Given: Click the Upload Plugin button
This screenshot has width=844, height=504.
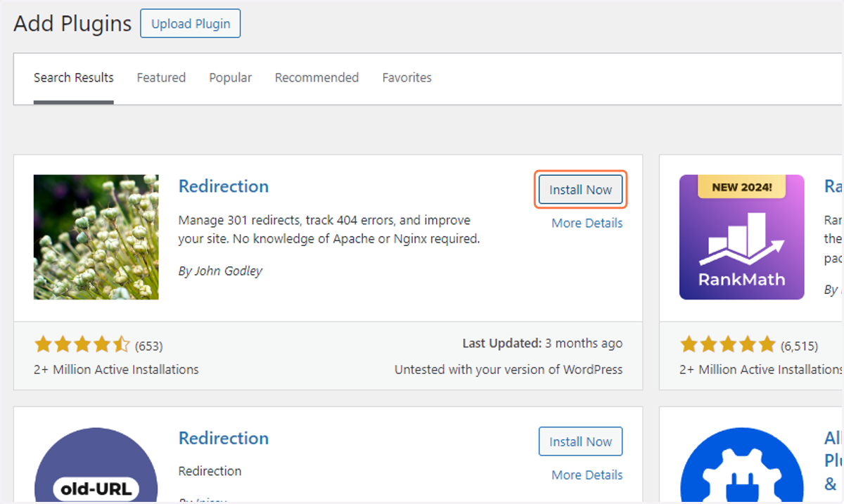Looking at the screenshot, I should point(191,23).
